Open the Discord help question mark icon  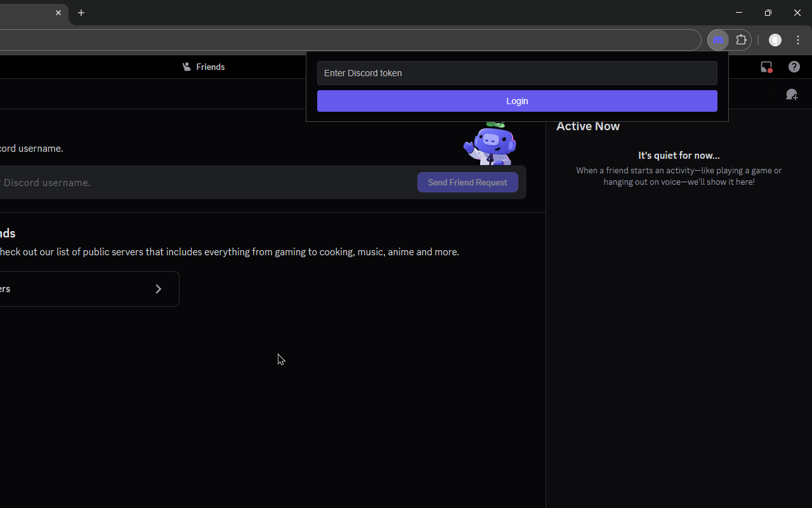[x=794, y=67]
